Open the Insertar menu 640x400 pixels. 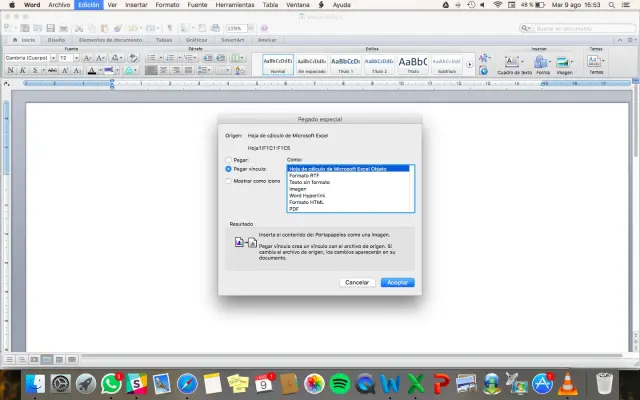(136, 5)
